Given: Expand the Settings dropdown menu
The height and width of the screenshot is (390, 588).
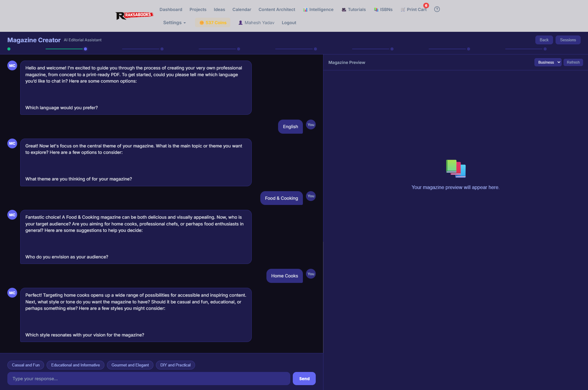Looking at the screenshot, I should click(x=174, y=23).
